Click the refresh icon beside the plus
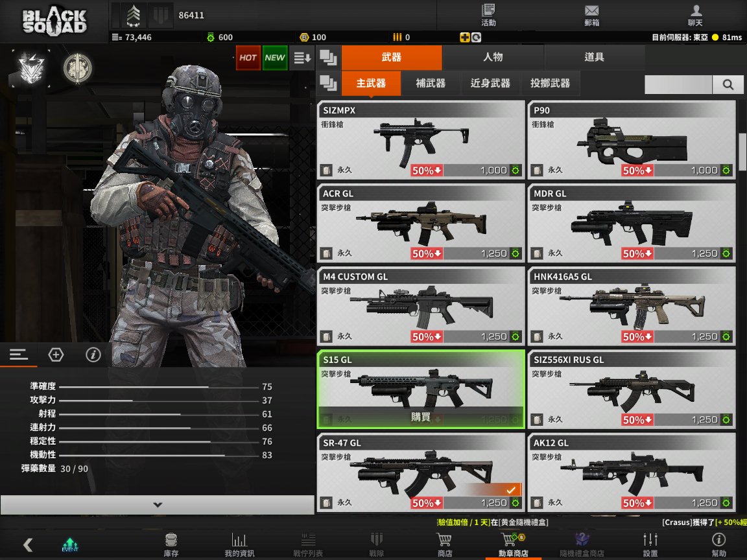This screenshot has width=747, height=560. point(476,37)
